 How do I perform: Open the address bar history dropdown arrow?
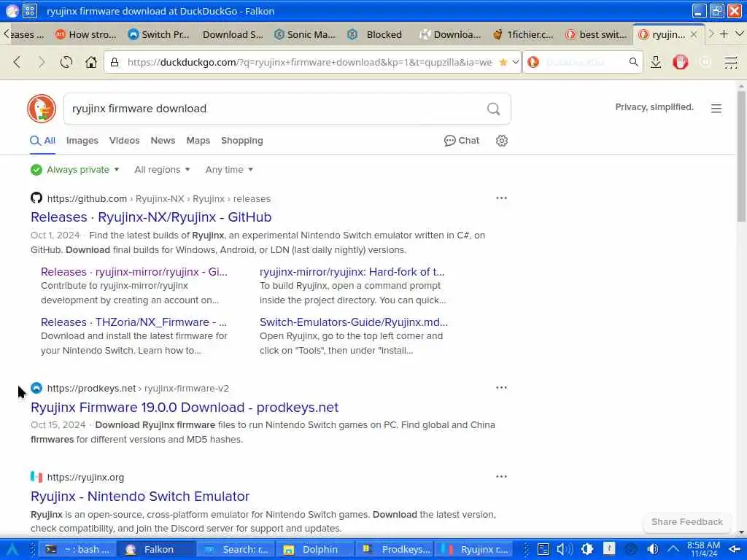[x=515, y=63]
